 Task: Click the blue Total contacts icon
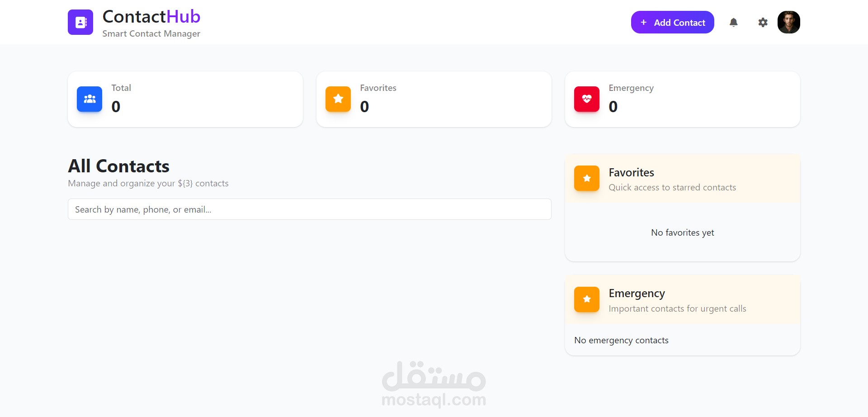click(x=89, y=99)
